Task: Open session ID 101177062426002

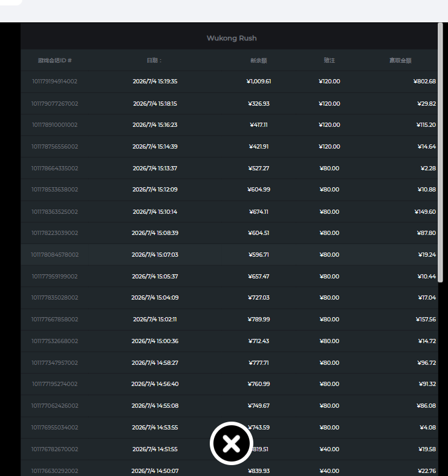Action: point(54,406)
